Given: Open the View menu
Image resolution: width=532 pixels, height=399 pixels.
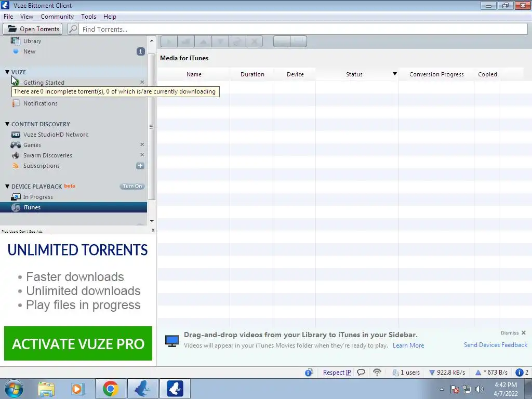Looking at the screenshot, I should 26,17.
